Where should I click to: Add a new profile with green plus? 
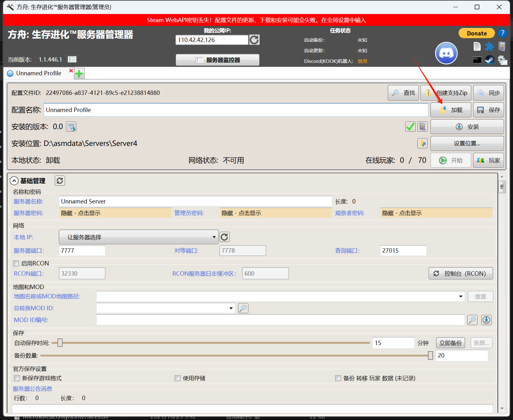point(79,74)
